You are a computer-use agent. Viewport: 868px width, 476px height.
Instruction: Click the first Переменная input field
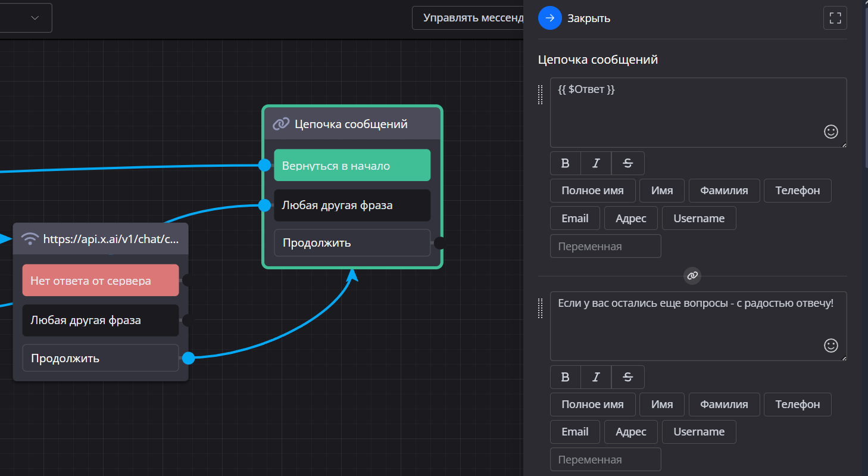[605, 246]
